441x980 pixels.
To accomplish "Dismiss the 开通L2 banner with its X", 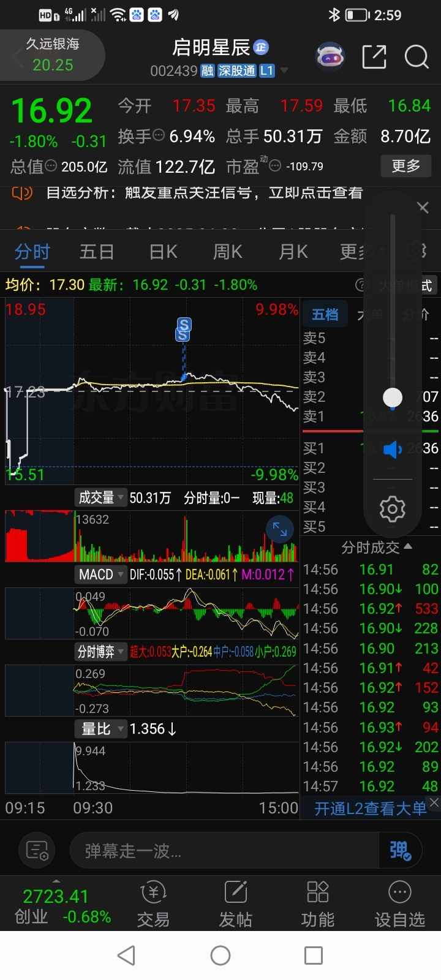I will click(434, 802).
